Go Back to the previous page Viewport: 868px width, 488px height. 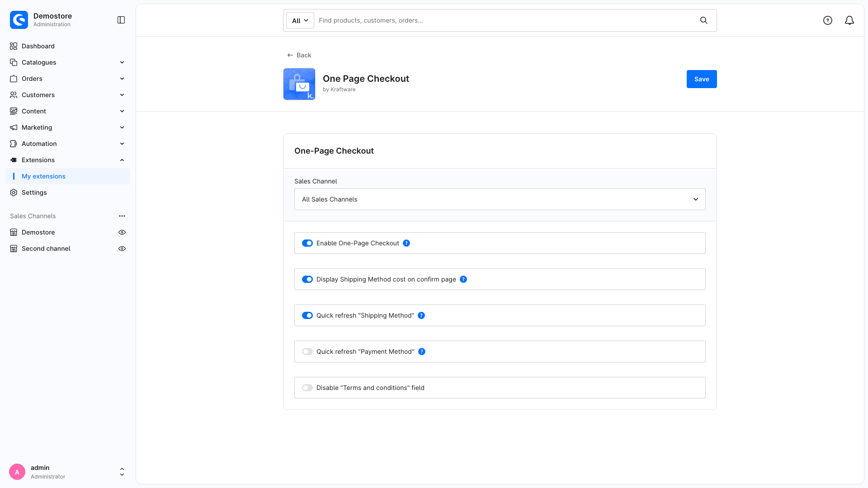pos(299,55)
